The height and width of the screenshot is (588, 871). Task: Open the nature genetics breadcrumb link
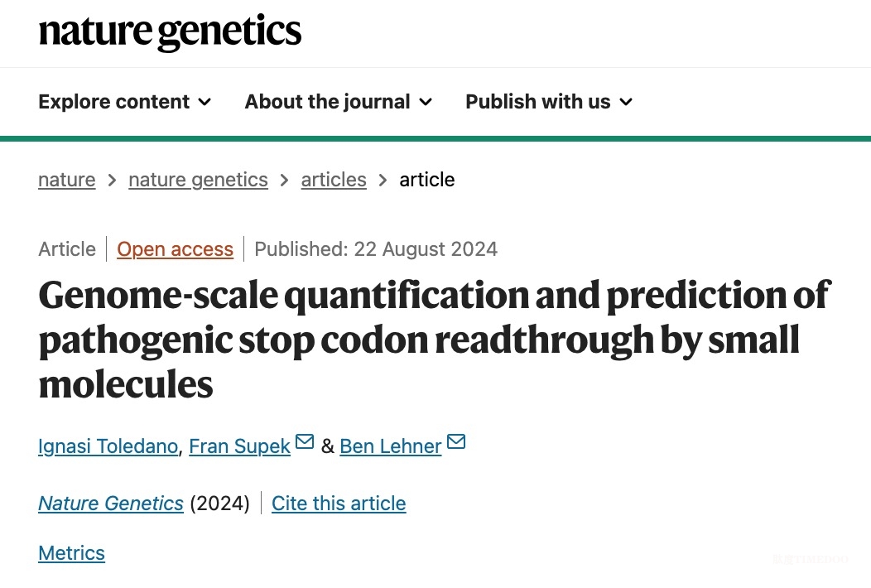199,180
